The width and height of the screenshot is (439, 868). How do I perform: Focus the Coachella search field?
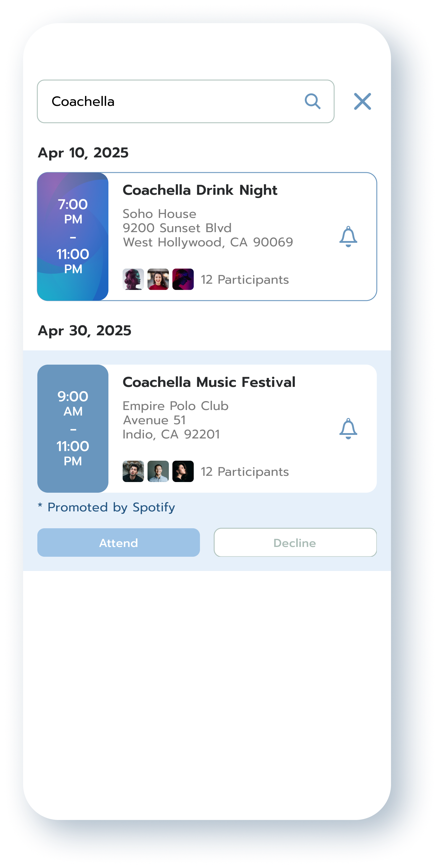(x=185, y=101)
